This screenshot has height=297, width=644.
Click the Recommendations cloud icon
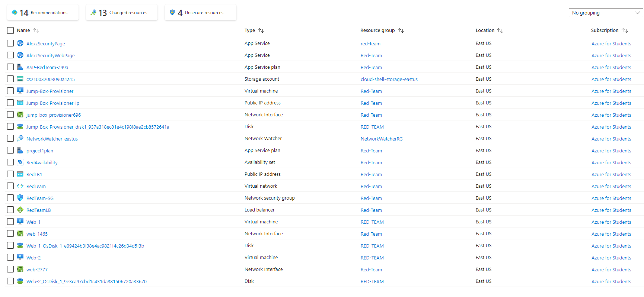[14, 12]
